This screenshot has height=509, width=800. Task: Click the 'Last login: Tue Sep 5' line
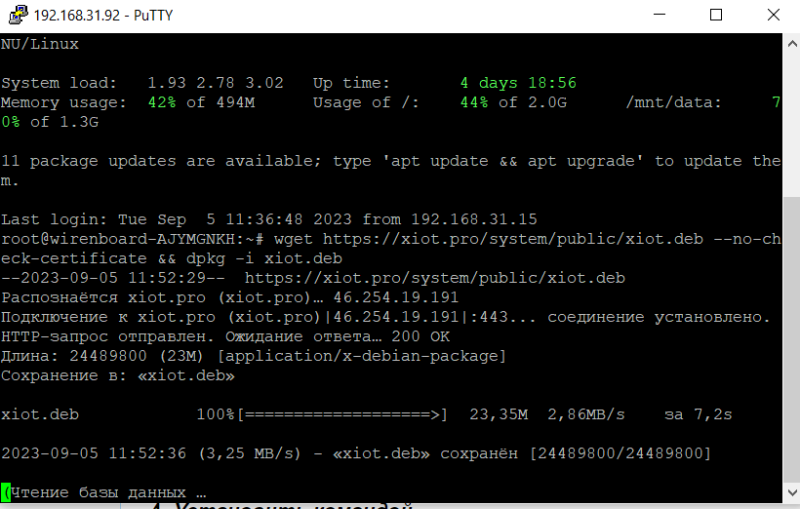269,219
